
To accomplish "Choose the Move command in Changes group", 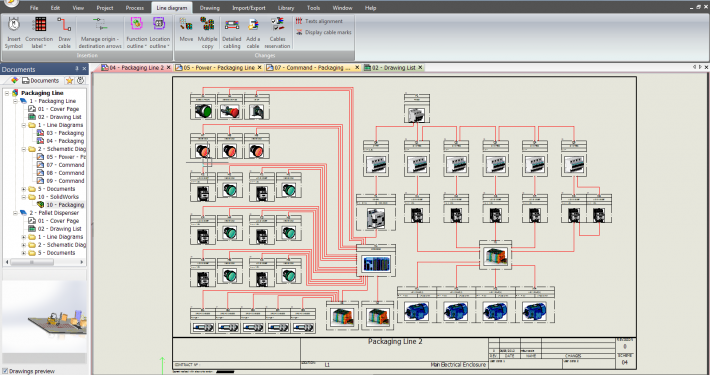I will click(x=186, y=31).
